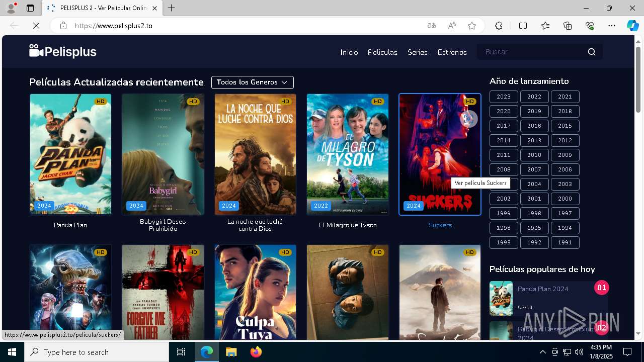
Task: Click the Culpa Tuya poster
Action: click(x=255, y=293)
